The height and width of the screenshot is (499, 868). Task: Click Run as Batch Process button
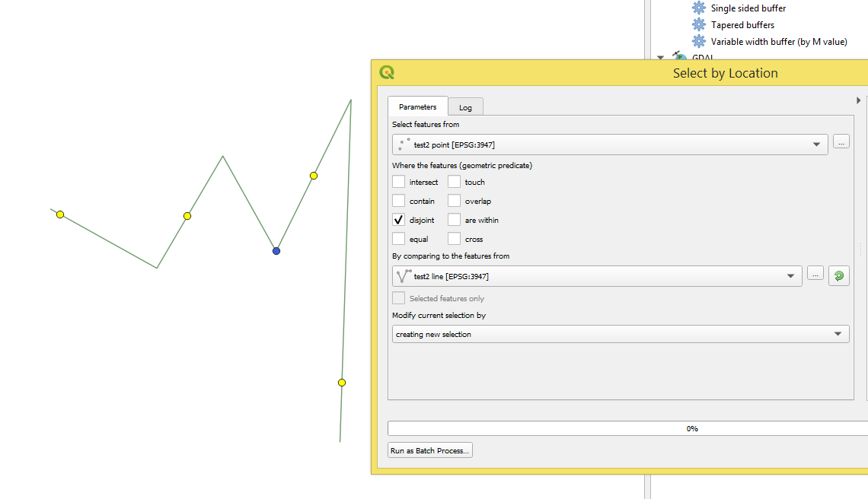(429, 450)
